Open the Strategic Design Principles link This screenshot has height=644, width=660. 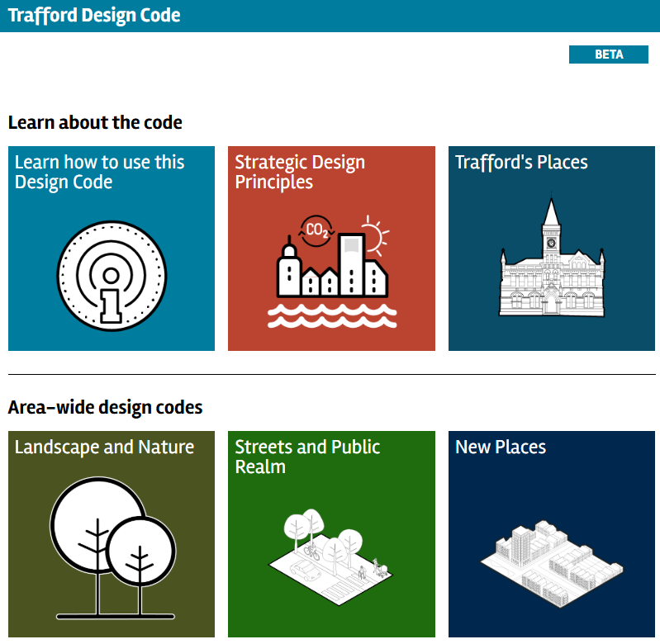300,172
